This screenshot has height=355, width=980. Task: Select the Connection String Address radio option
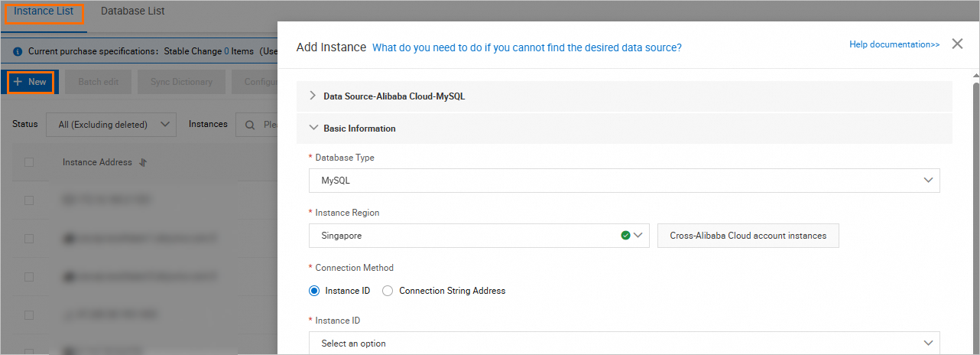point(388,291)
